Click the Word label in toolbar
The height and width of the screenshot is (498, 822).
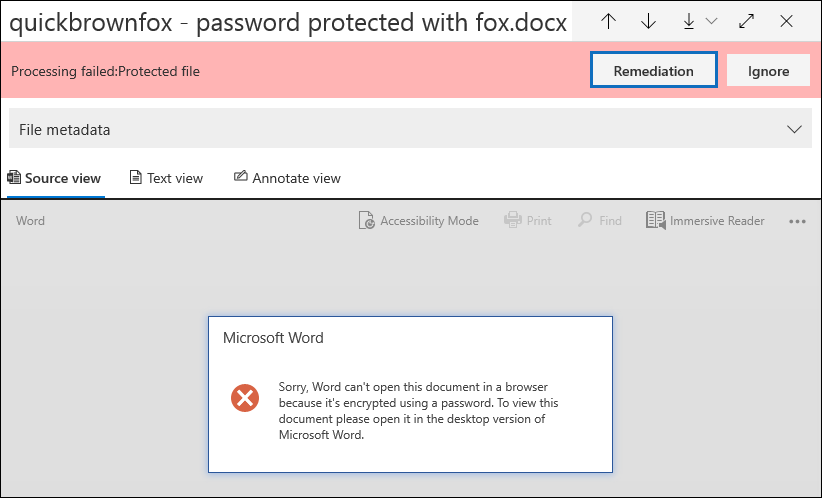point(30,221)
